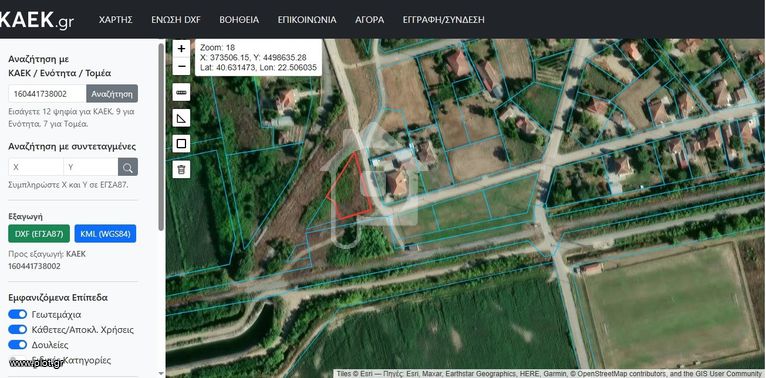Click the KAEK.gr logo
The height and width of the screenshot is (378, 766).
click(37, 20)
